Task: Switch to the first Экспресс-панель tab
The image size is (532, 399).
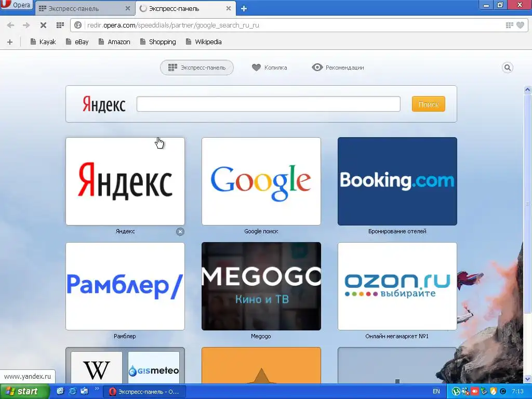Action: pyautogui.click(x=85, y=8)
